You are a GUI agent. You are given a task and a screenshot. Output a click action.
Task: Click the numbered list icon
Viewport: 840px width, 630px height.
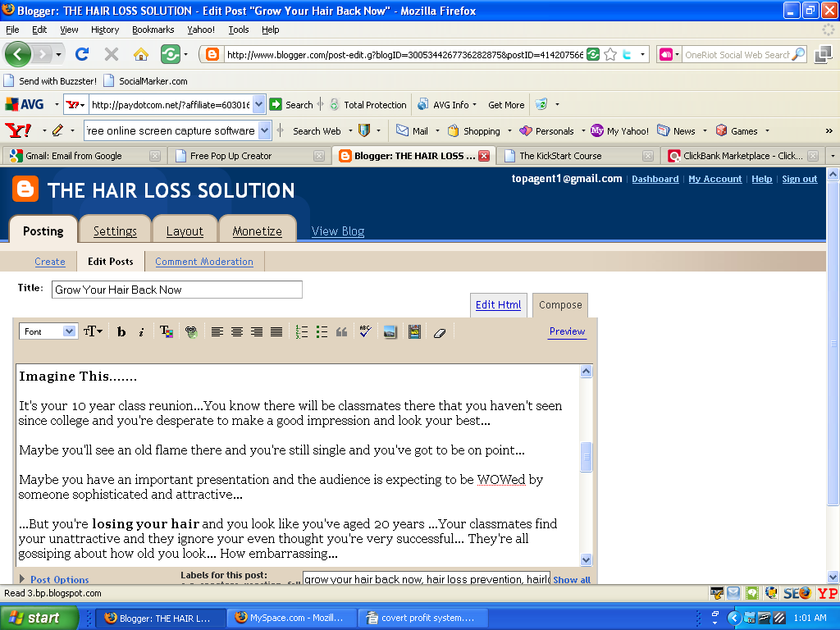coord(301,332)
